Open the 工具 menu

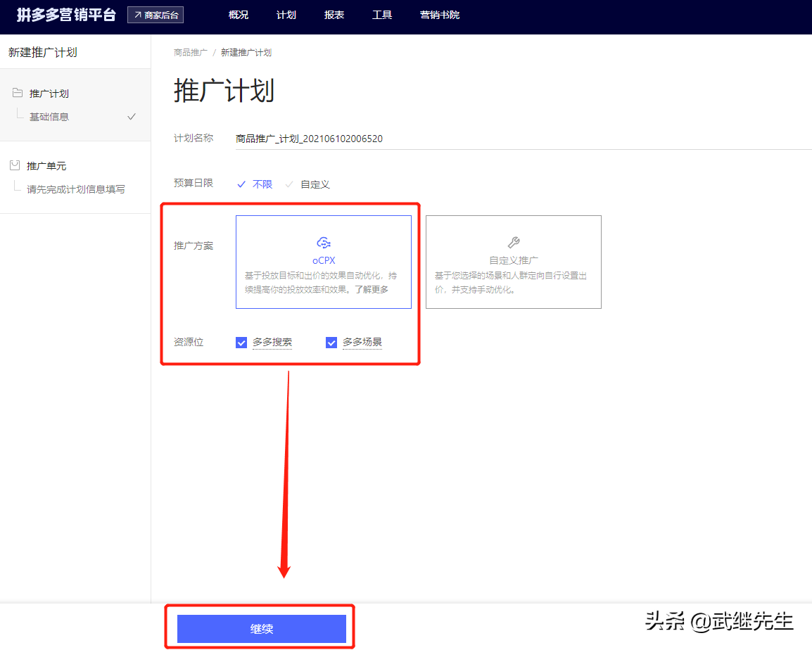(382, 14)
